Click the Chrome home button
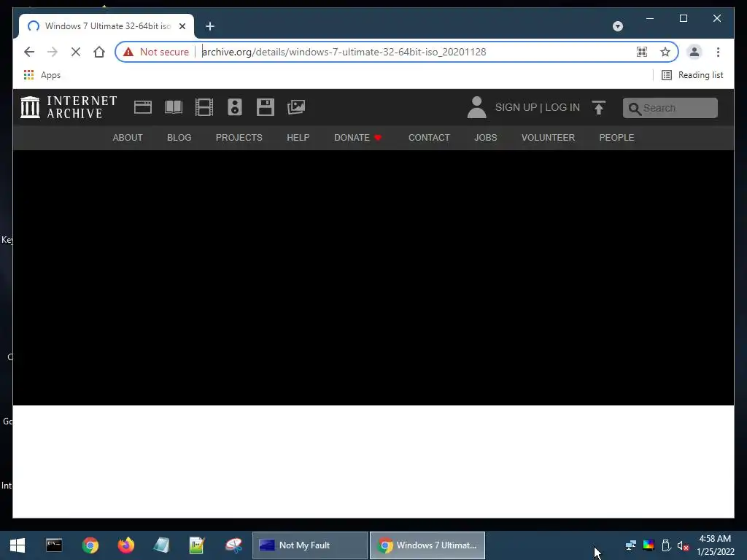This screenshot has height=560, width=747. (x=99, y=52)
